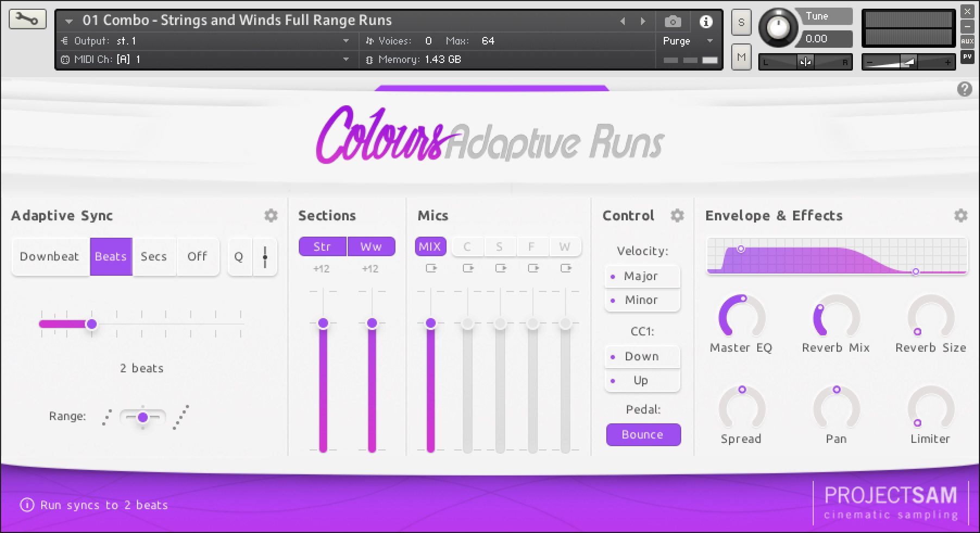
Task: Click the output routing icon under C mic
Action: click(468, 268)
